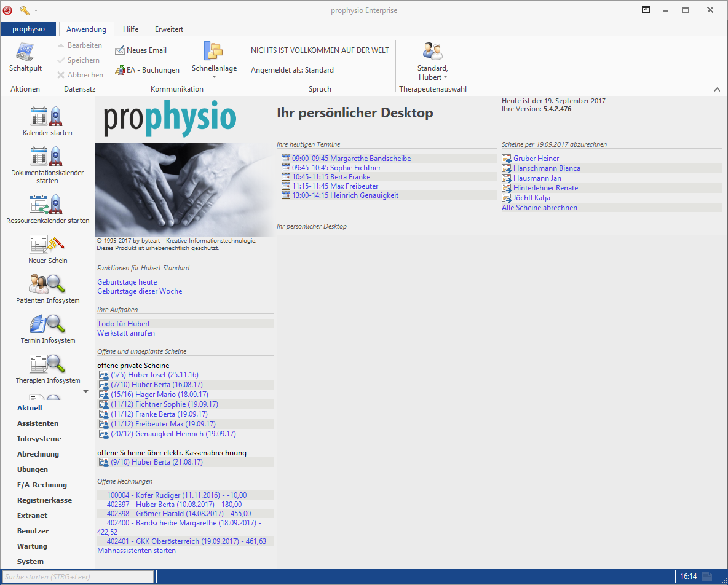Click the Suche starten search field
Image resolution: width=728 pixels, height=585 pixels.
click(77, 577)
